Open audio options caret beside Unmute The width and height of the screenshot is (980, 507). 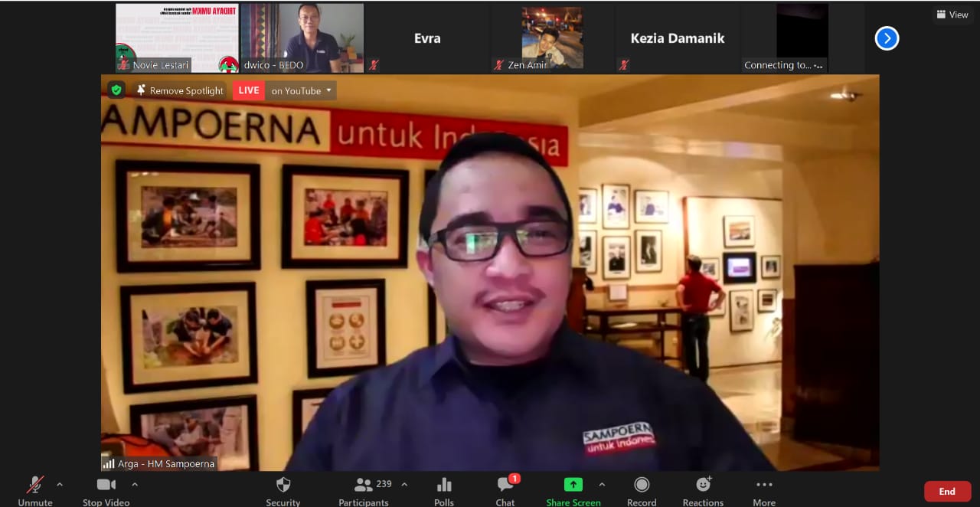(60, 484)
